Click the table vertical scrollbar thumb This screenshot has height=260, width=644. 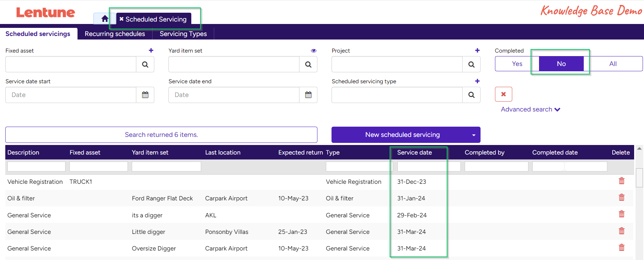(x=639, y=177)
